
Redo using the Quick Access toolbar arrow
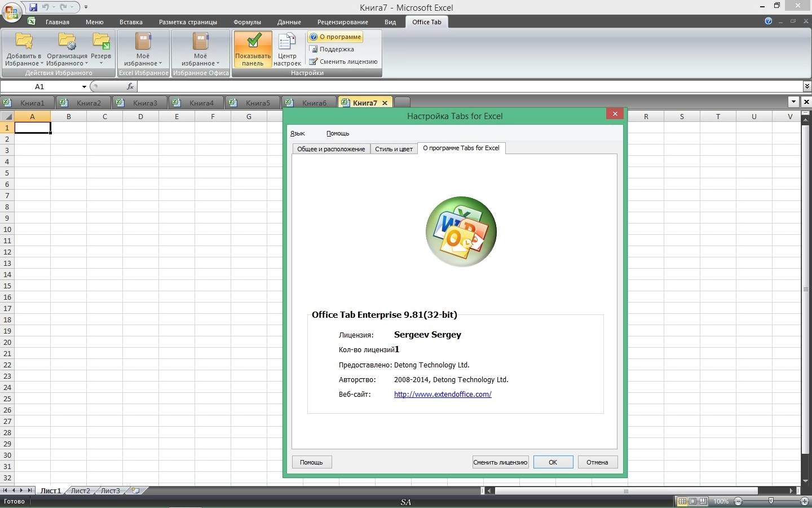click(63, 7)
